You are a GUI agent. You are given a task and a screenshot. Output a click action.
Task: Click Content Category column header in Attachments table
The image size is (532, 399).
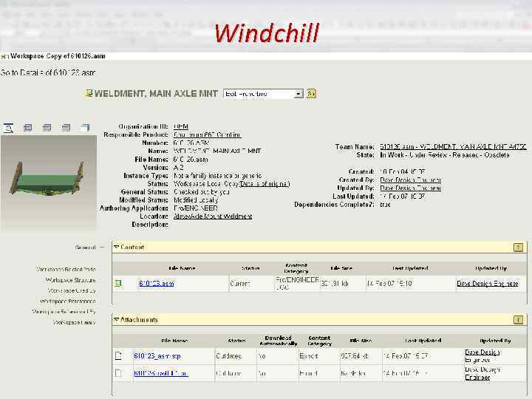319,341
